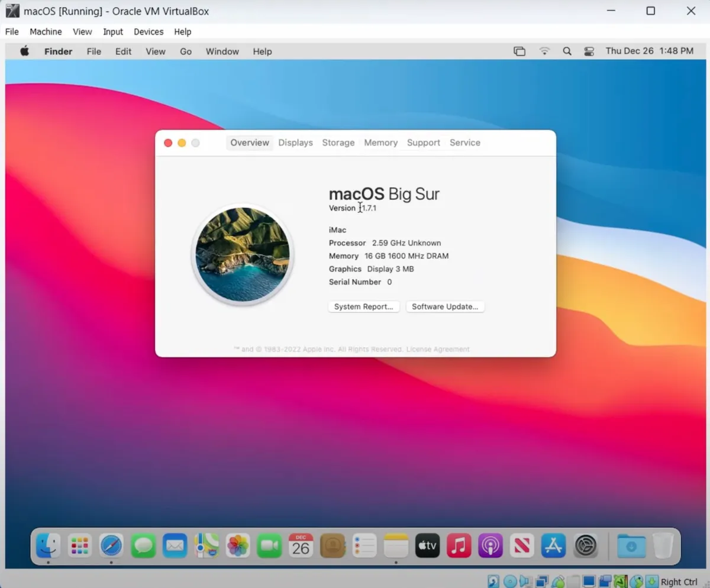The height and width of the screenshot is (588, 710).
Task: Click the Processor 2.59 GHz Unknown line
Action: pyautogui.click(x=385, y=243)
